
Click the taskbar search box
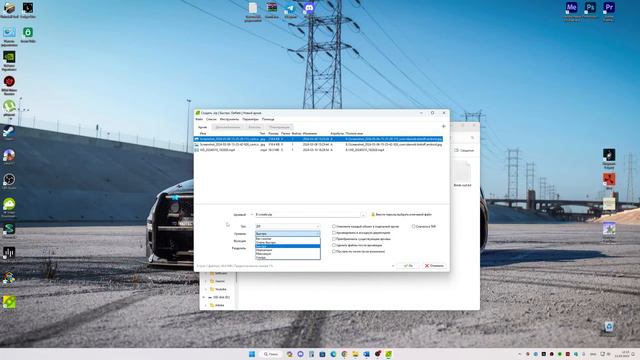271,354
